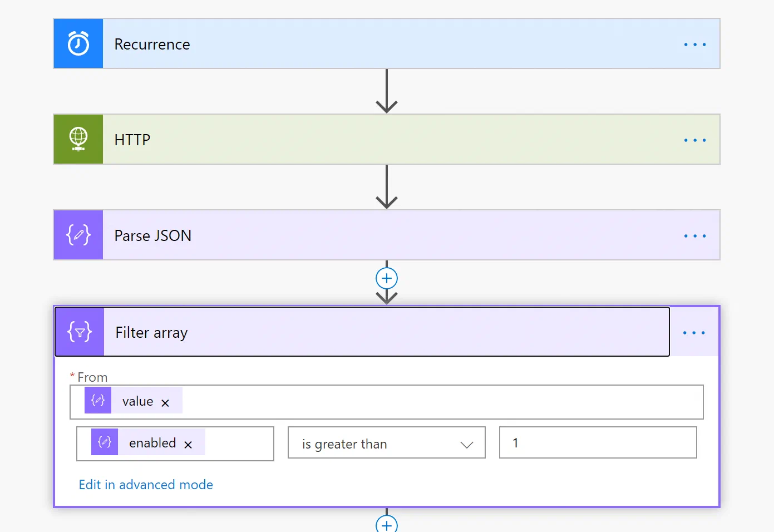
Task: Click the Filter array funnel icon
Action: click(x=80, y=332)
